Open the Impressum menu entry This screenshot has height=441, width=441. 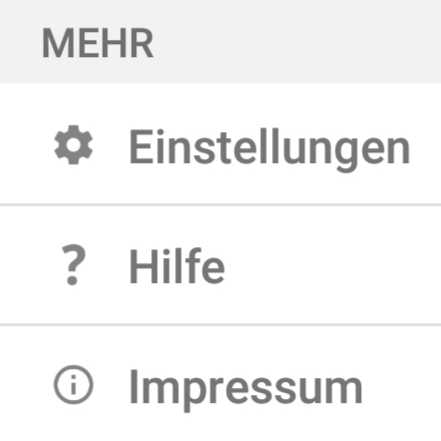[220, 383]
